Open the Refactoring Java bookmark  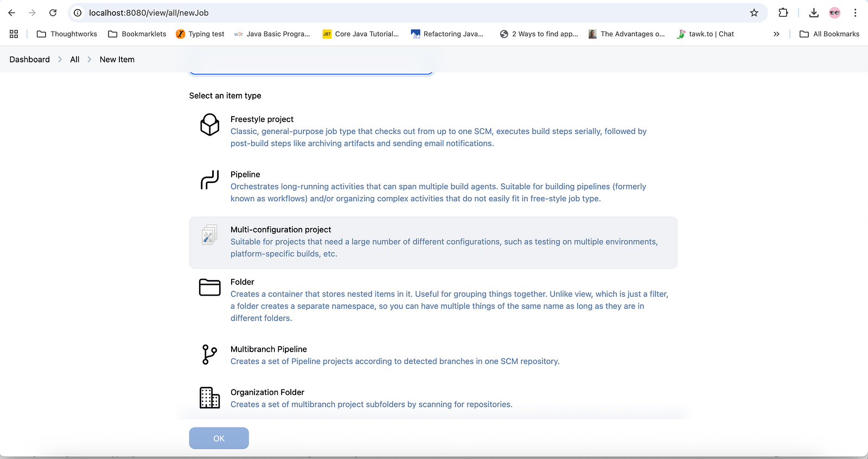pos(447,34)
